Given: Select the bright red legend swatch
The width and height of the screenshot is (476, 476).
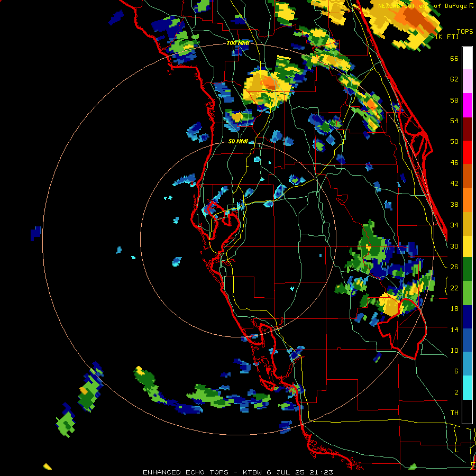Looking at the screenshot, I should [x=467, y=152].
